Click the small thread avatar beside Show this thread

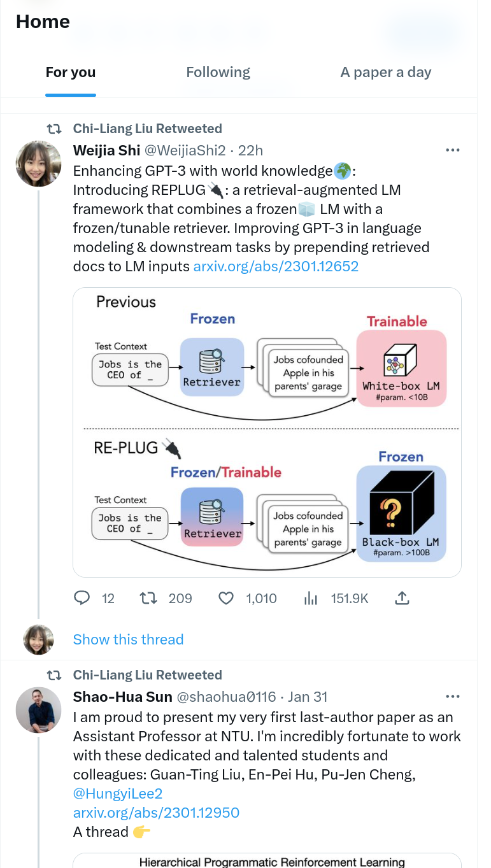pos(38,639)
